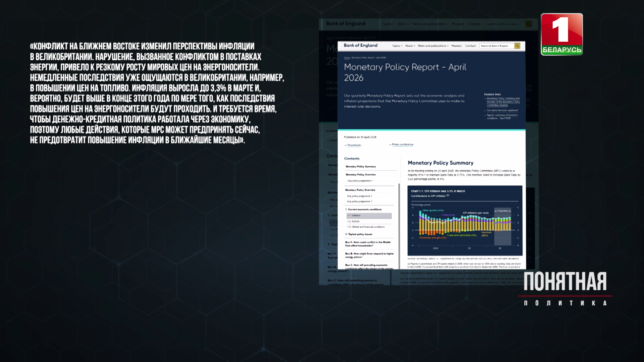
Task: Select 'Monetary Policy Summary' in Contents list
Action: tap(361, 167)
